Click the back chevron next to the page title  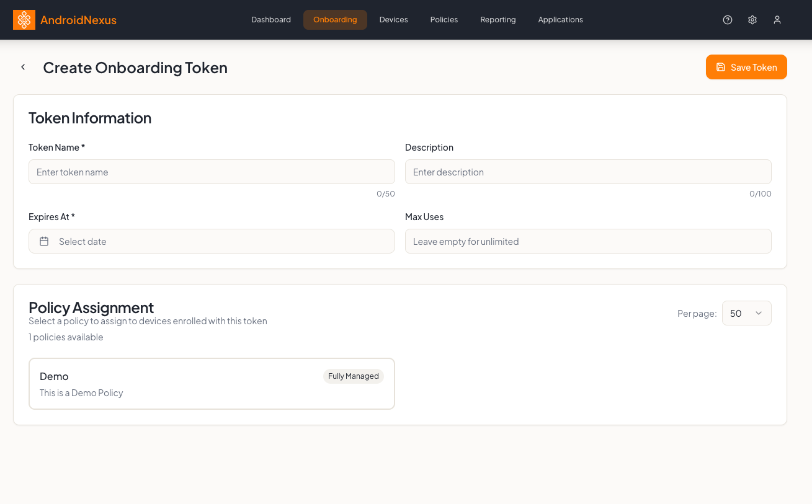tap(23, 67)
